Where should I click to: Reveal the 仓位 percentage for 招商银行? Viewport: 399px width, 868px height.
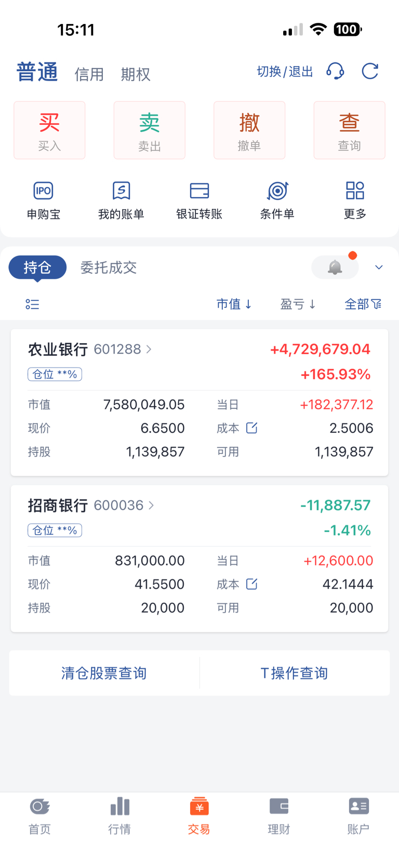(55, 530)
